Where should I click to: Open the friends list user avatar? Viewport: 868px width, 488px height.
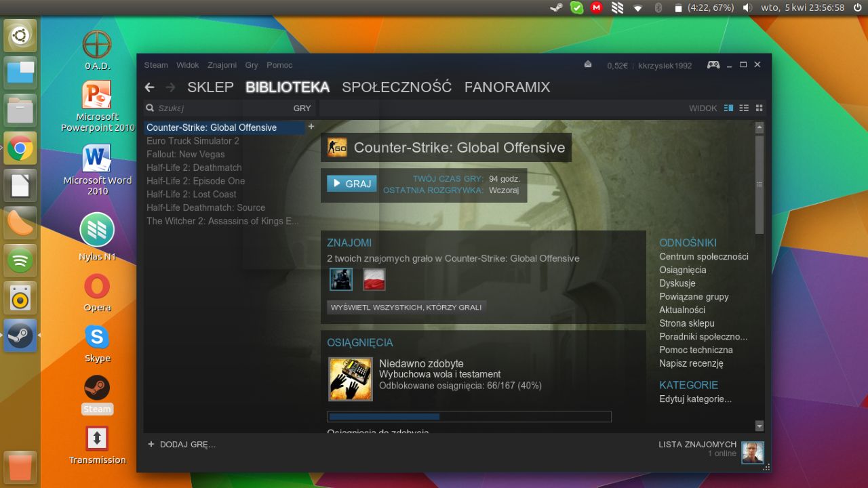point(753,452)
